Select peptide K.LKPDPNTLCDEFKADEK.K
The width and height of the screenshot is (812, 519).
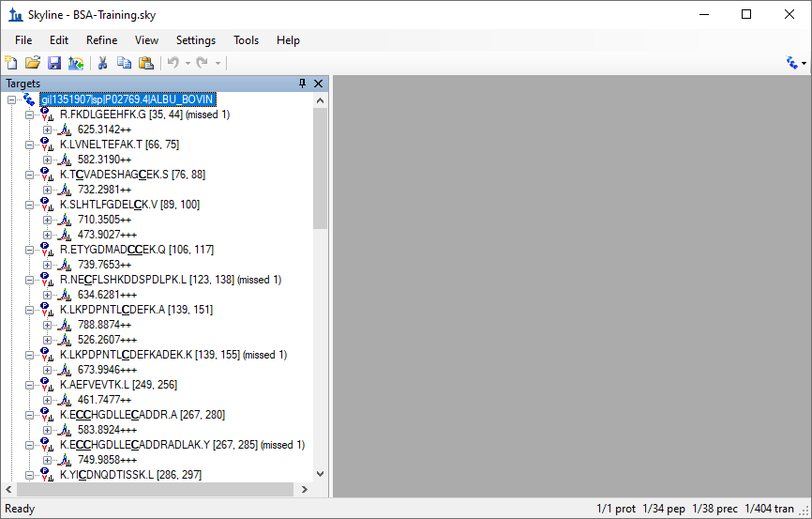click(x=173, y=355)
